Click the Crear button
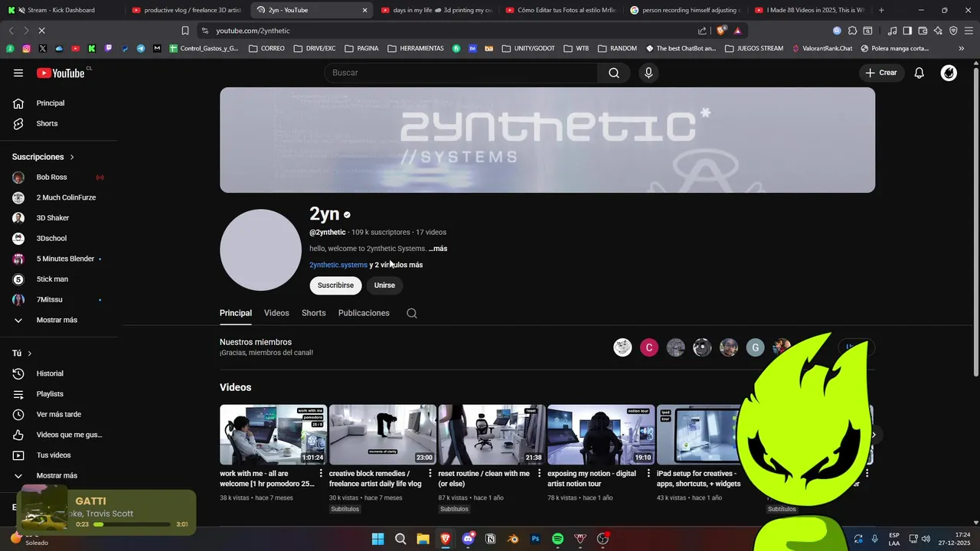Viewport: 980px width, 551px height. [x=881, y=73]
